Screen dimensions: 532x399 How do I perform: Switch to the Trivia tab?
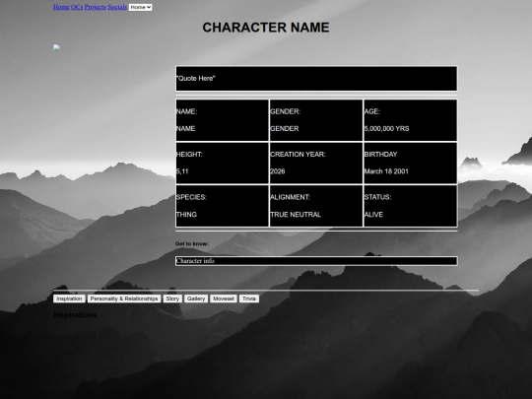249,299
